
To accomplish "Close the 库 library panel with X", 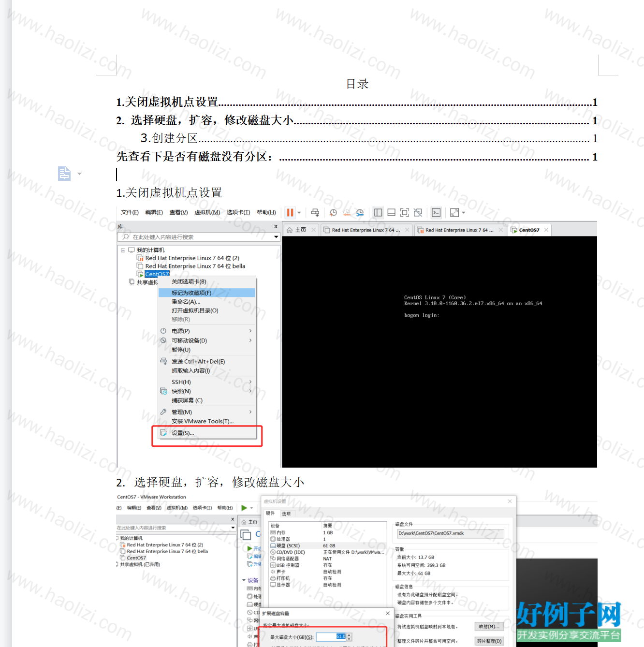I will [276, 226].
